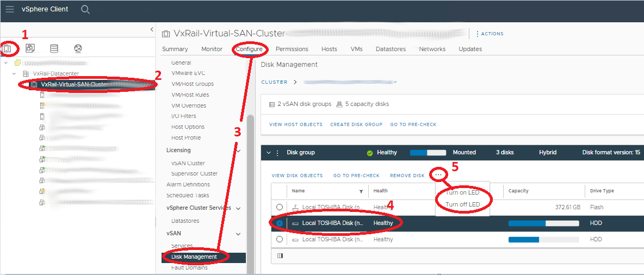Image resolution: width=644 pixels, height=275 pixels.
Task: Open Alarm Definitions page
Action: click(x=188, y=184)
